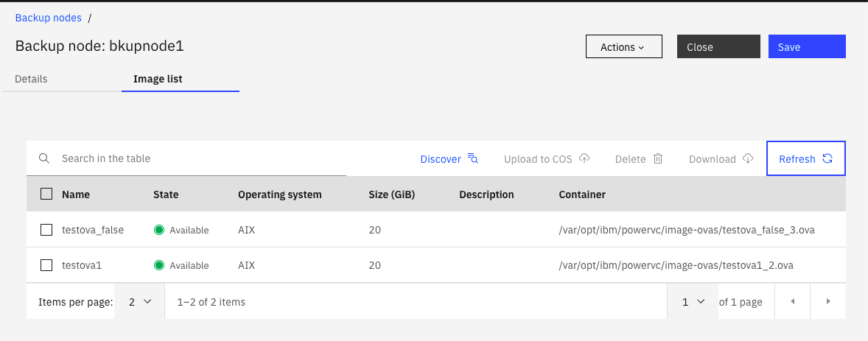Select the Image list tab
This screenshot has width=868, height=341.
[x=158, y=79]
